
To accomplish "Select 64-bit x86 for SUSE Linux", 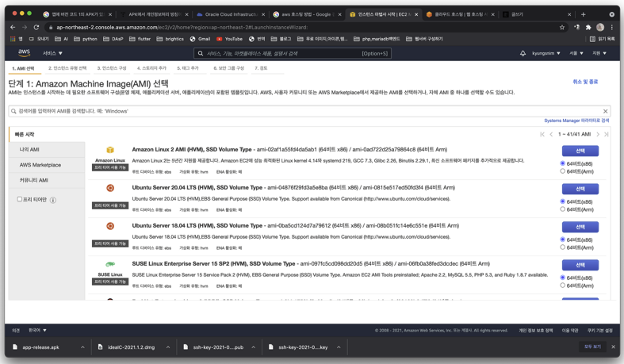I will pyautogui.click(x=562, y=278).
